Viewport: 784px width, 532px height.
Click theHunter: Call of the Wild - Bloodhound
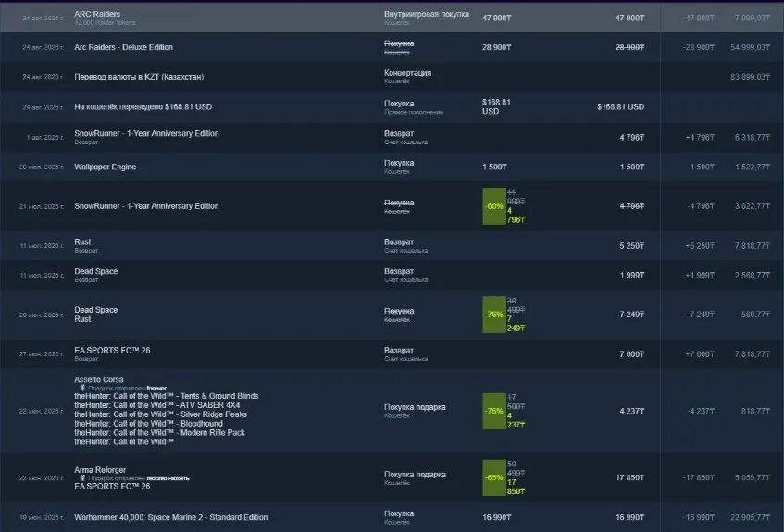point(148,424)
